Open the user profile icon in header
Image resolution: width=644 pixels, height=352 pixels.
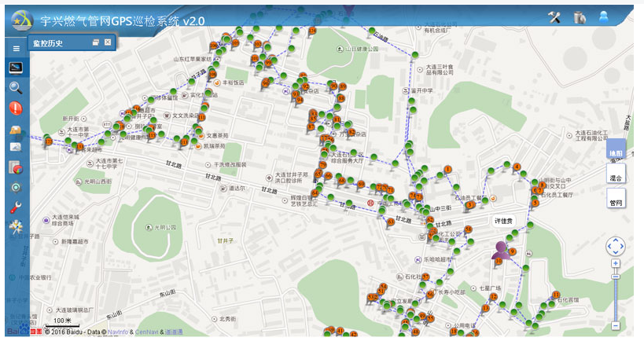click(604, 17)
